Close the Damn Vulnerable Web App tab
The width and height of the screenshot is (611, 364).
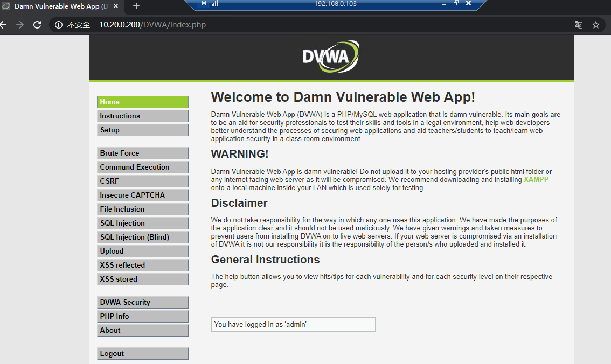116,6
